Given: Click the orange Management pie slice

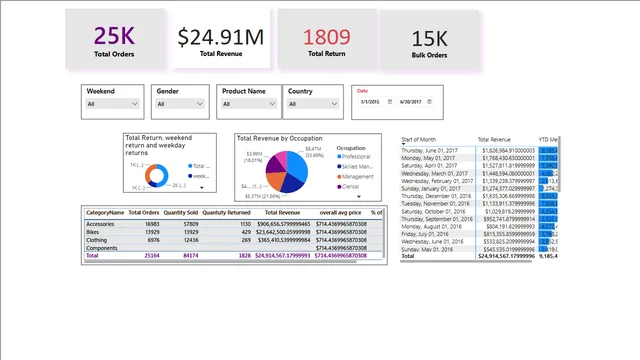Looking at the screenshot, I should pos(276,180).
